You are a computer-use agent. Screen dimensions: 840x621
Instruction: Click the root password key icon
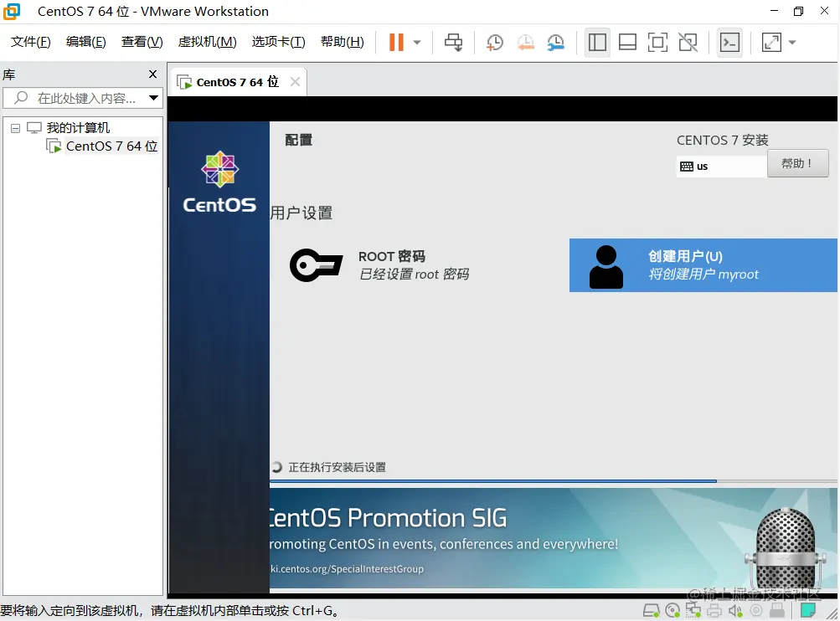click(x=316, y=265)
